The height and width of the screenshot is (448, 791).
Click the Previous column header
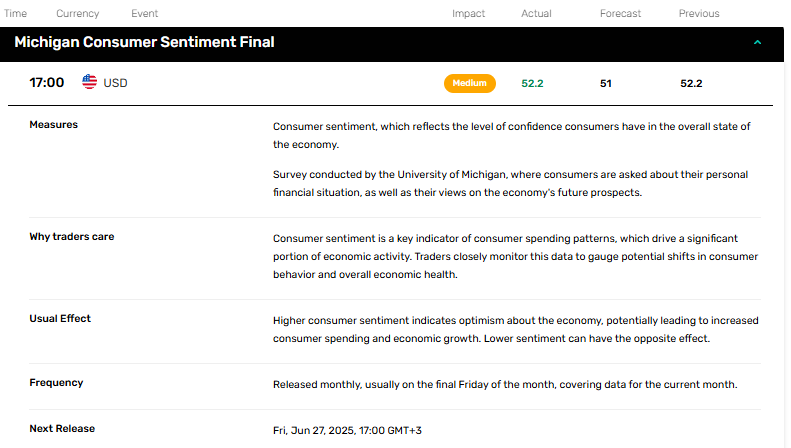click(699, 14)
